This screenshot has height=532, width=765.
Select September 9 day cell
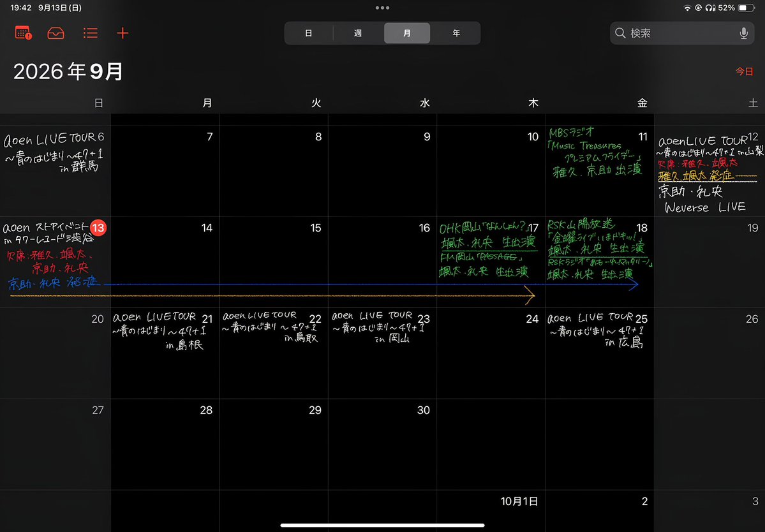(x=383, y=171)
